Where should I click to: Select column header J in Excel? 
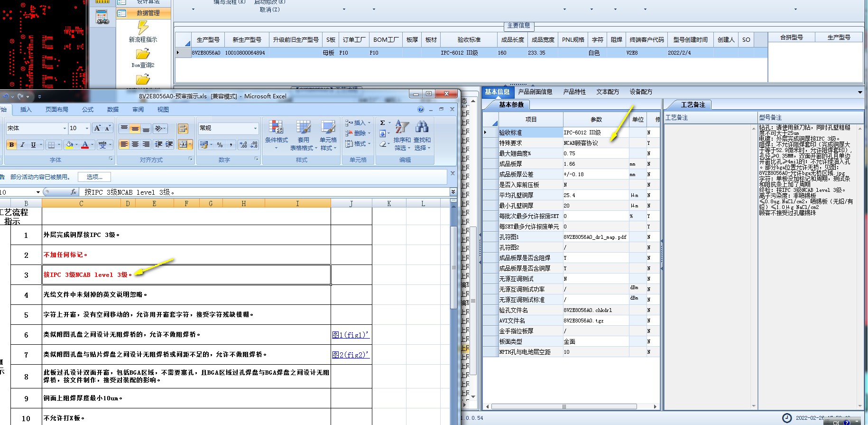click(351, 203)
